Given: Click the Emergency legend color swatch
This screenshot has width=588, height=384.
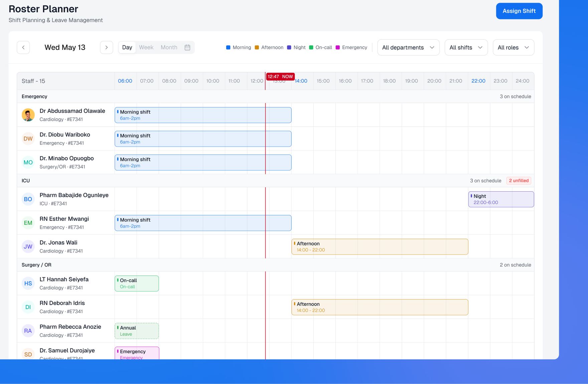Looking at the screenshot, I should (338, 47).
